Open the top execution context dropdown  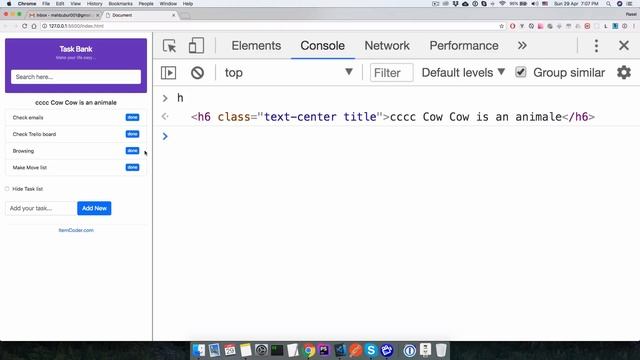tap(288, 73)
